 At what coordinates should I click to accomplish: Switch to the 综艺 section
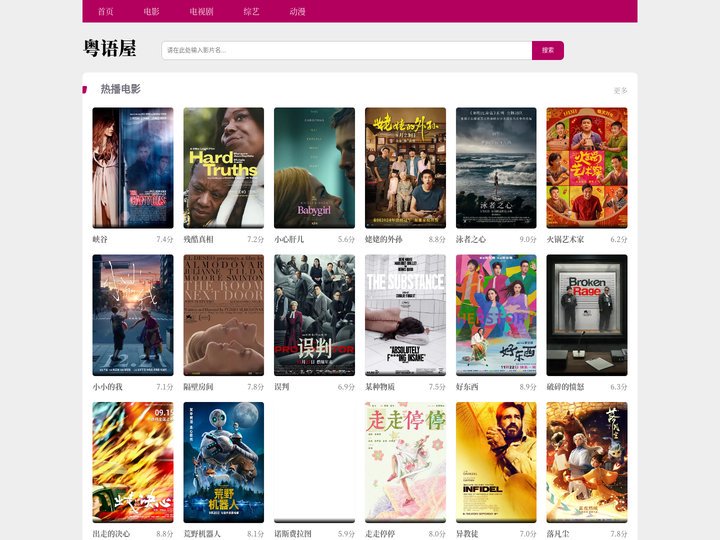(x=252, y=11)
